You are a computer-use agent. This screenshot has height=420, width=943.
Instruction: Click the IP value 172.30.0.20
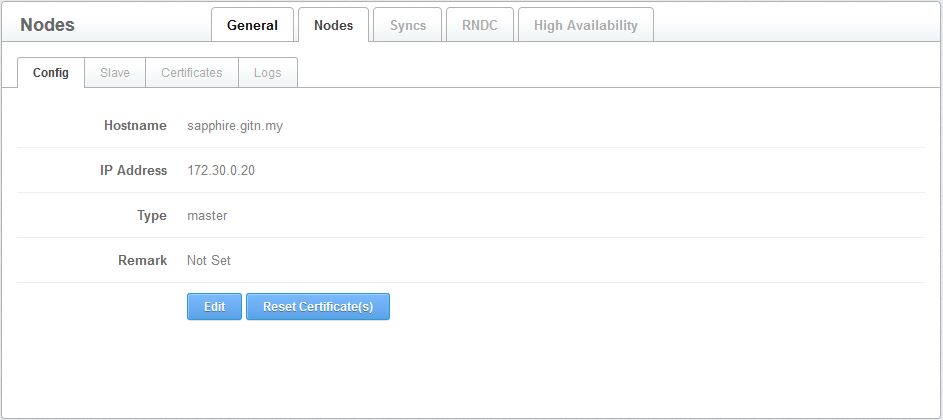221,171
